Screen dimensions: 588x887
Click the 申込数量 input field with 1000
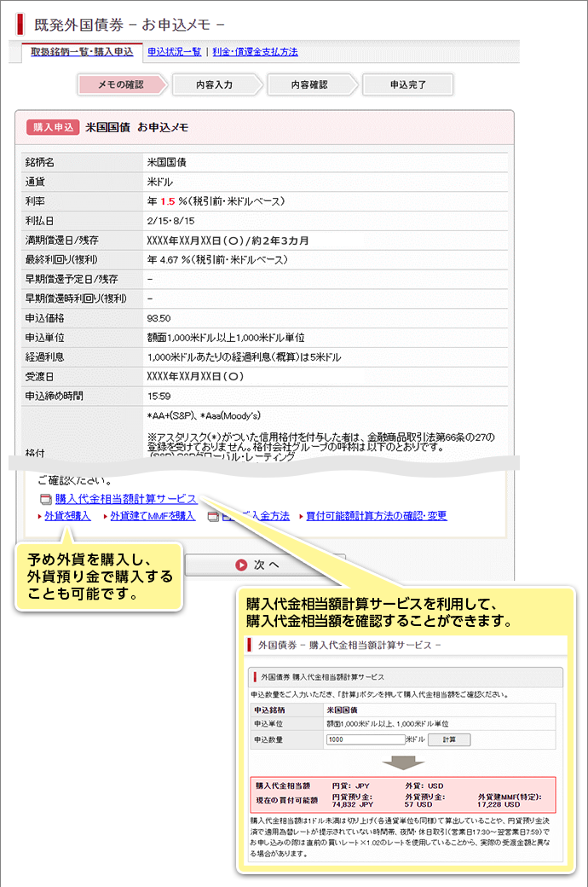(x=366, y=739)
